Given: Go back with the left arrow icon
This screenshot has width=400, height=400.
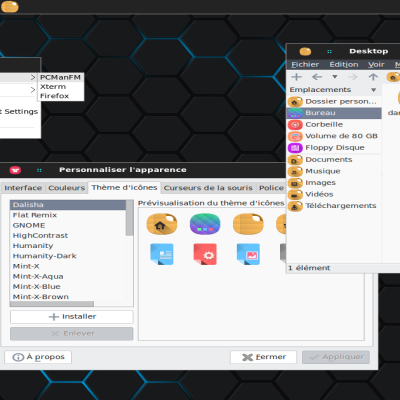Looking at the screenshot, I should pyautogui.click(x=317, y=77).
